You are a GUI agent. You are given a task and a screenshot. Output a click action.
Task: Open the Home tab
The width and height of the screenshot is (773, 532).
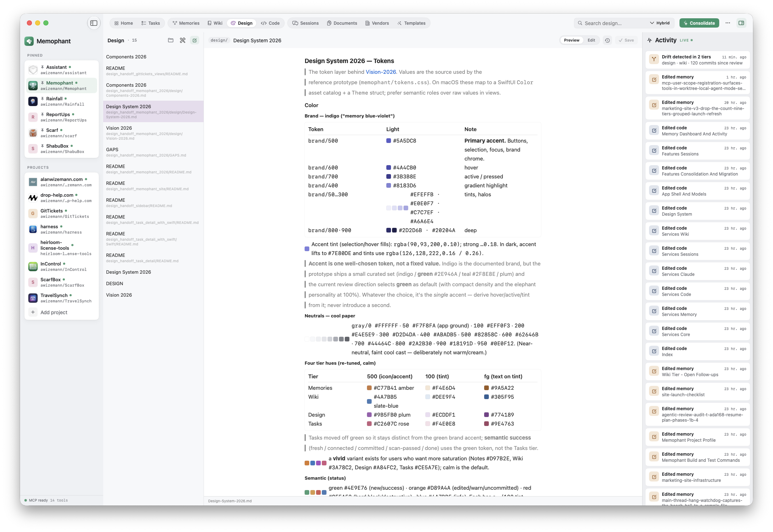(124, 23)
